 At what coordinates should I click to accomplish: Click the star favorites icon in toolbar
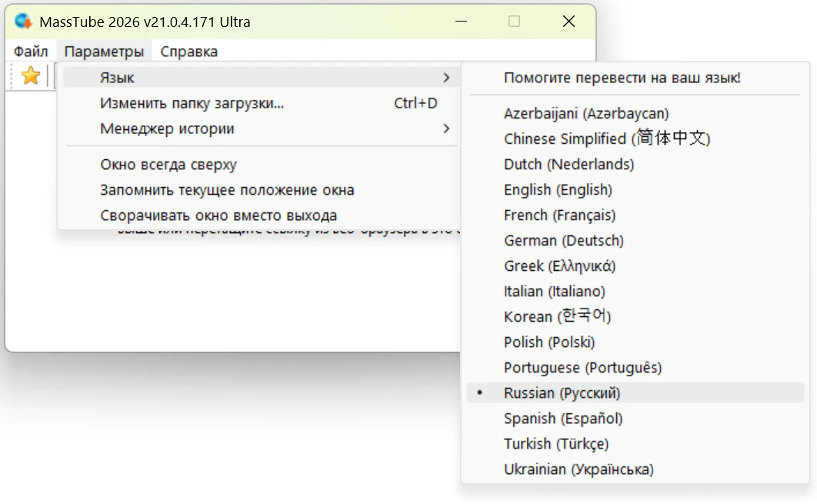point(30,75)
